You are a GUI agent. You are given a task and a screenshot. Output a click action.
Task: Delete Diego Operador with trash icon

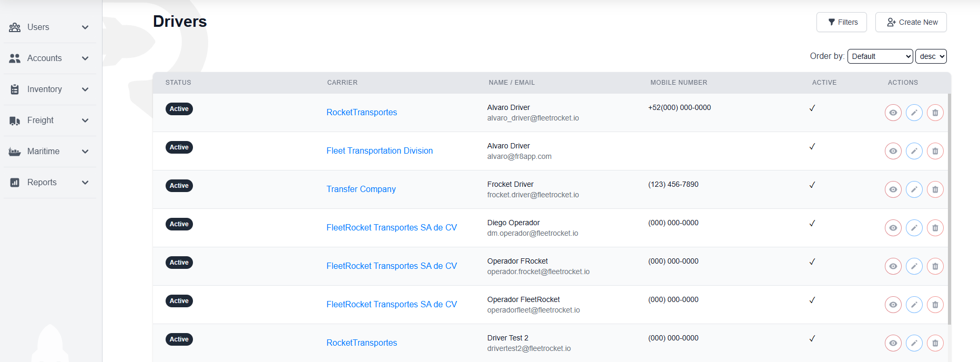tap(935, 228)
